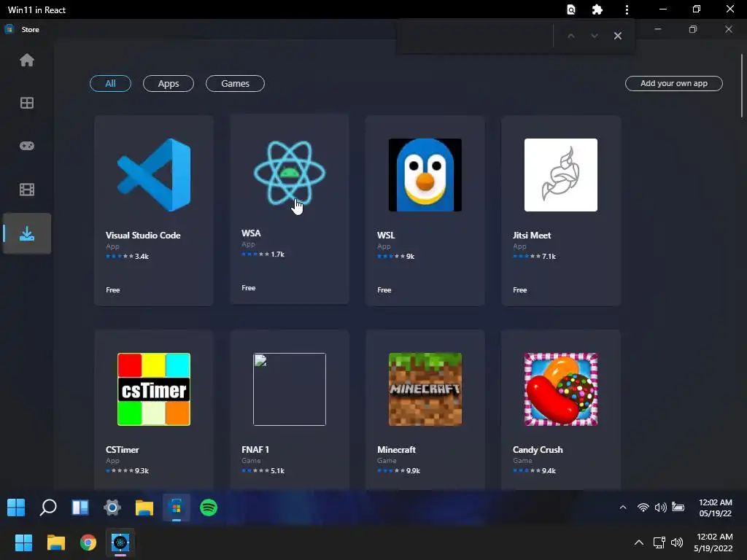Open the 05/19/22 clock on inner taskbar
Viewport: 747px width, 560px height.
coord(715,507)
